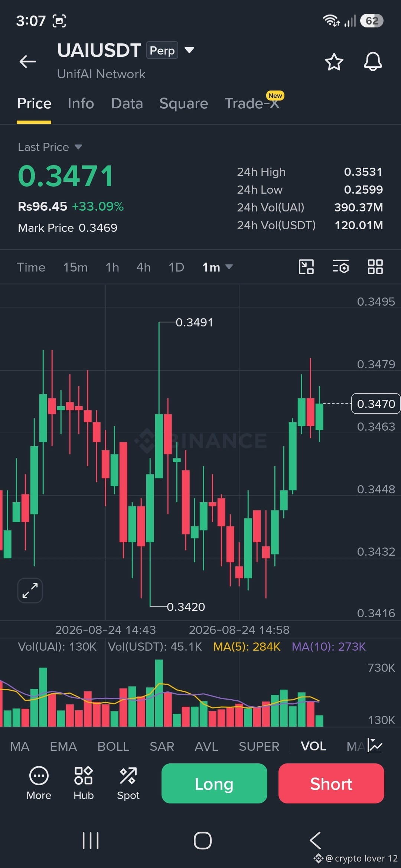Tap the large 0.3471 last price
Screen dimensions: 401x868
click(x=66, y=176)
